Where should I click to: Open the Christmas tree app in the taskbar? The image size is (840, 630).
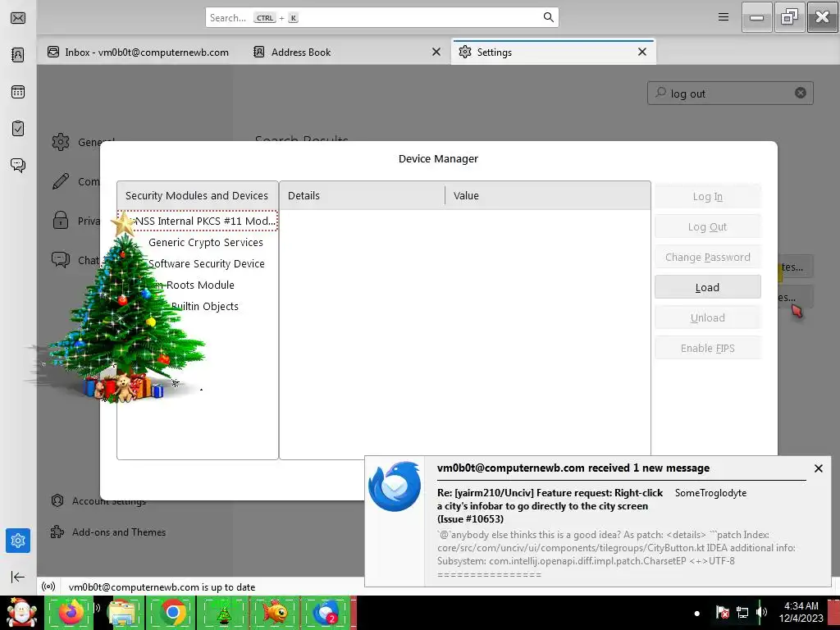click(223, 612)
